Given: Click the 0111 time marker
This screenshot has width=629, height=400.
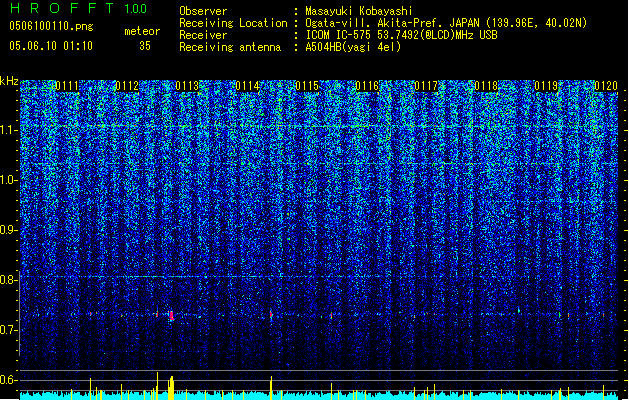Looking at the screenshot, I should (x=67, y=86).
